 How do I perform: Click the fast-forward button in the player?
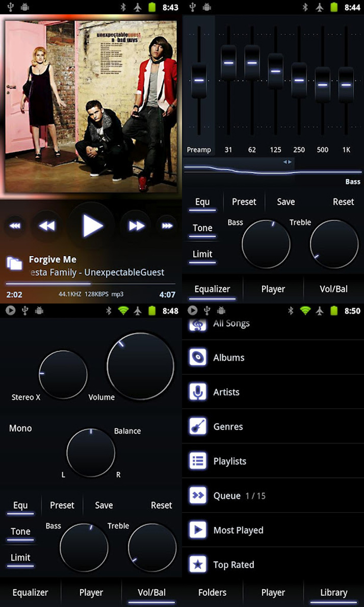coord(136,225)
